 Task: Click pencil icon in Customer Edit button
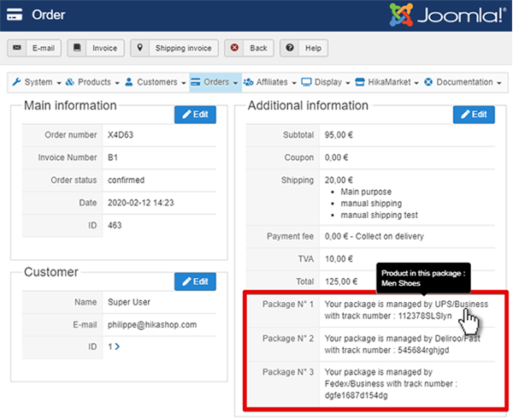tap(186, 281)
